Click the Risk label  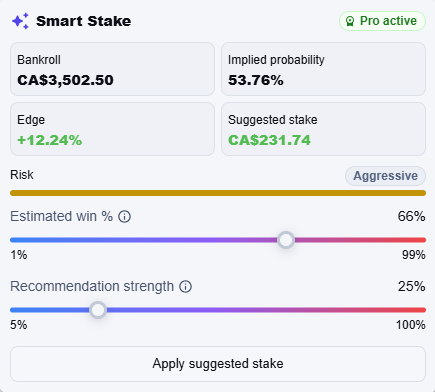[x=22, y=175]
